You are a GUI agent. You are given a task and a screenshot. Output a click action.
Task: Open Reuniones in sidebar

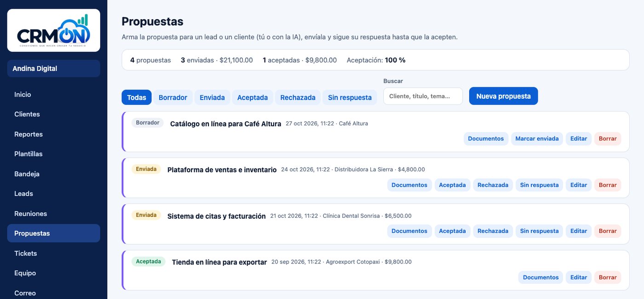[53, 214]
